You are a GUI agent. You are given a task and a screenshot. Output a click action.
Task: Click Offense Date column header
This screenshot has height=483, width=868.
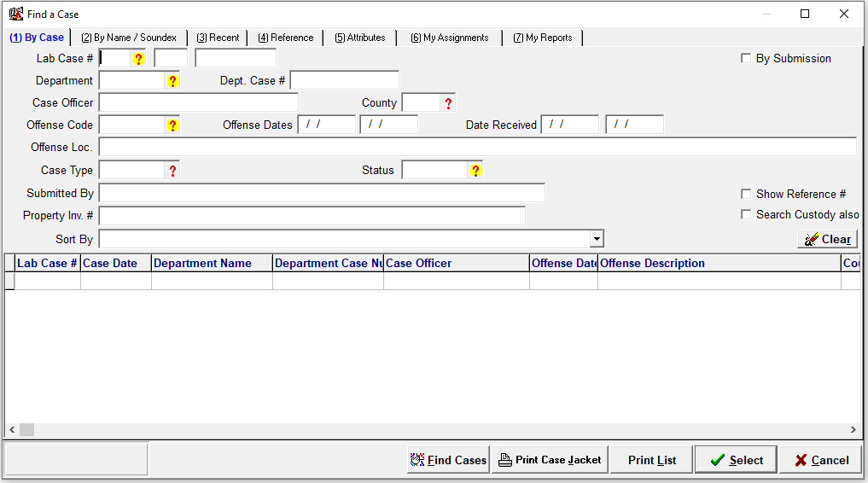[563, 264]
